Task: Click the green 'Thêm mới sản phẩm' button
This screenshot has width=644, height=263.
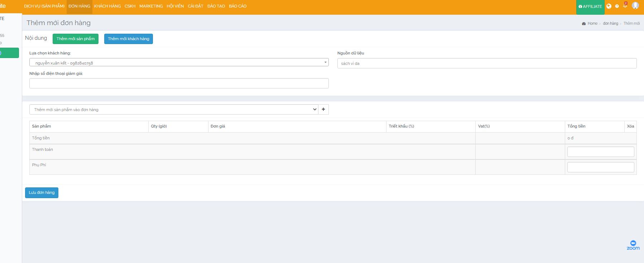Action: point(76,39)
